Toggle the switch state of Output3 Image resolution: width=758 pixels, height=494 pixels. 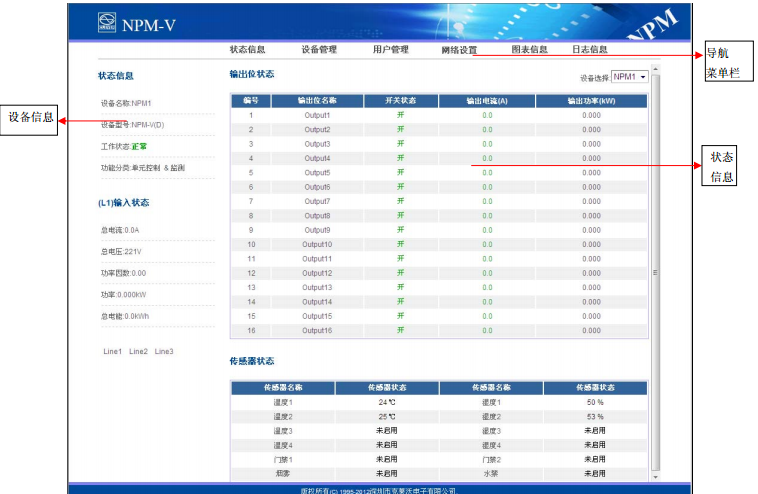click(401, 144)
